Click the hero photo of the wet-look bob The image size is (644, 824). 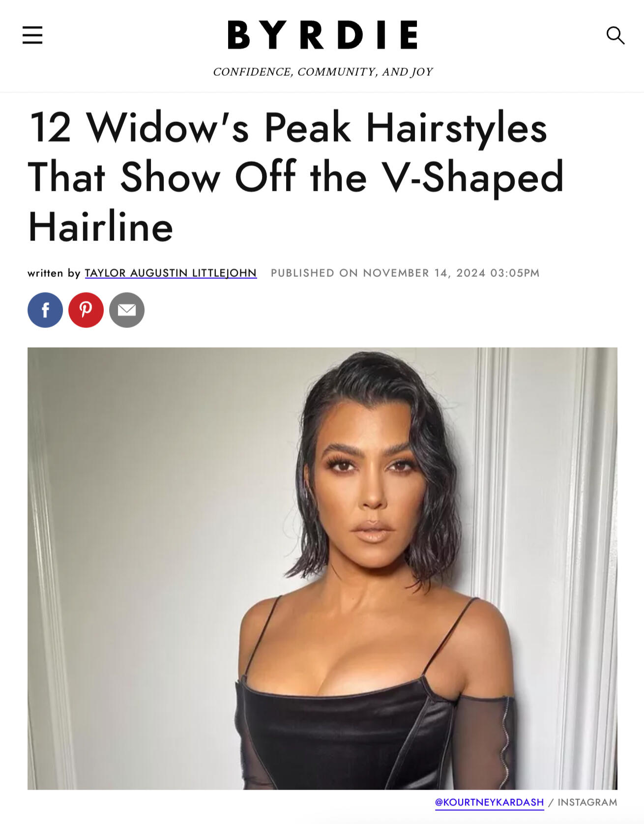point(322,568)
